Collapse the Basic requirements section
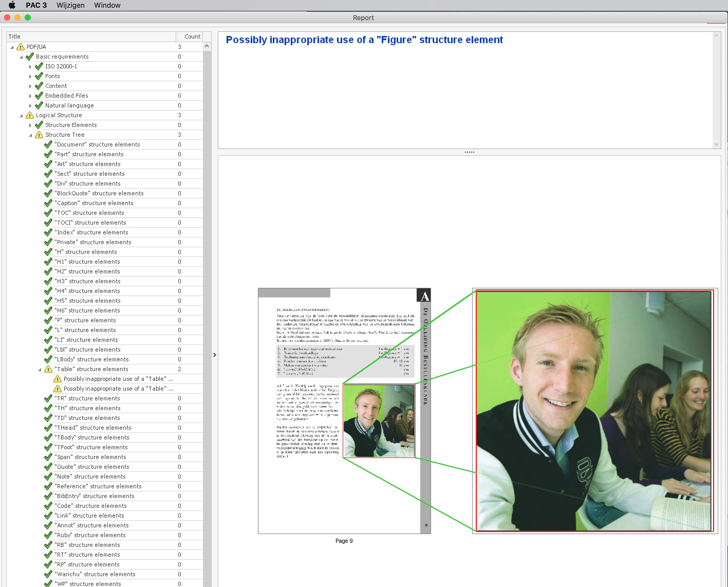 click(21, 57)
